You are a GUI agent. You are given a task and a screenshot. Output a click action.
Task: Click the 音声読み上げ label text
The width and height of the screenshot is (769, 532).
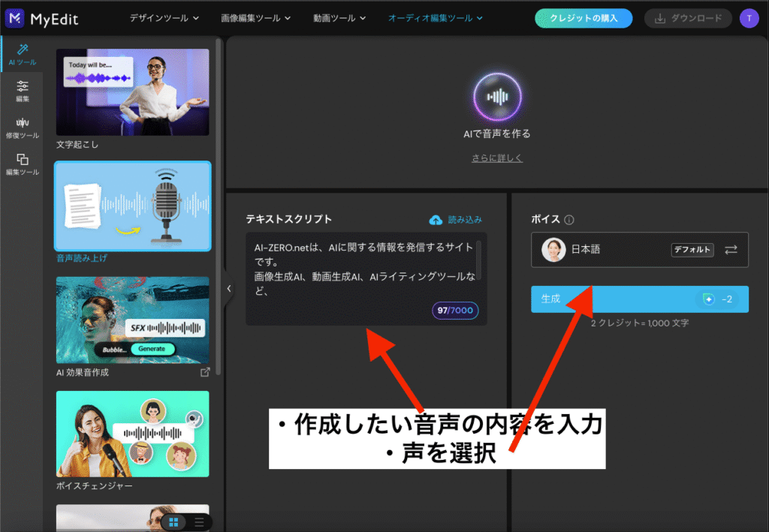pos(81,258)
